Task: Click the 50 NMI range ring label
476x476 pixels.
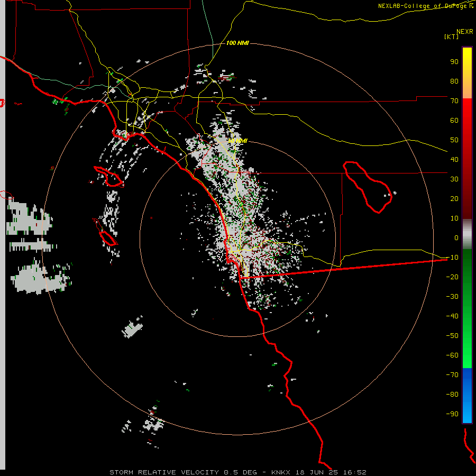Action: coord(237,141)
